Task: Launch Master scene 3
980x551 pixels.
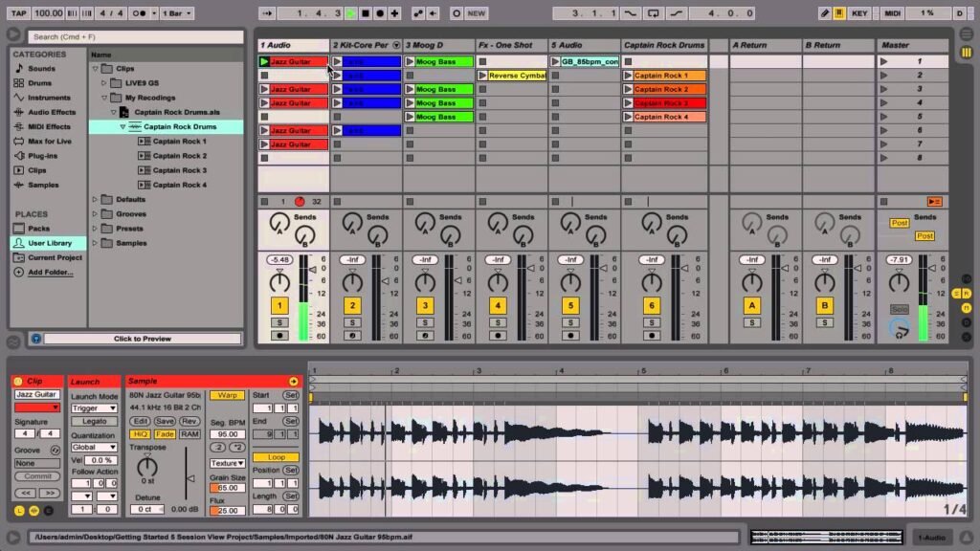Action: click(883, 89)
